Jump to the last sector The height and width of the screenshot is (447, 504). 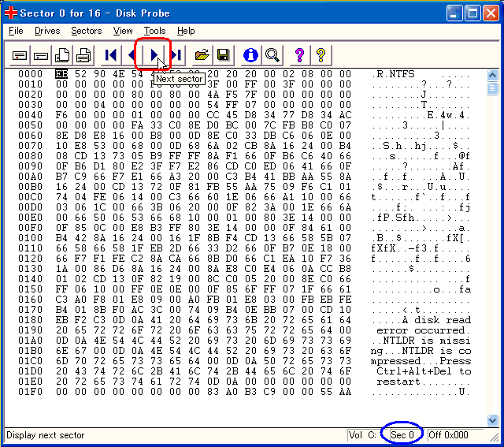click(176, 54)
